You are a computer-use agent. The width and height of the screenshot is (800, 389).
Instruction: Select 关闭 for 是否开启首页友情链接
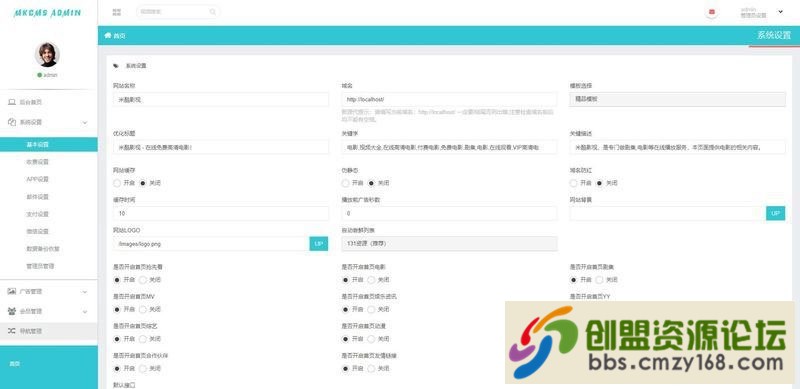371,369
